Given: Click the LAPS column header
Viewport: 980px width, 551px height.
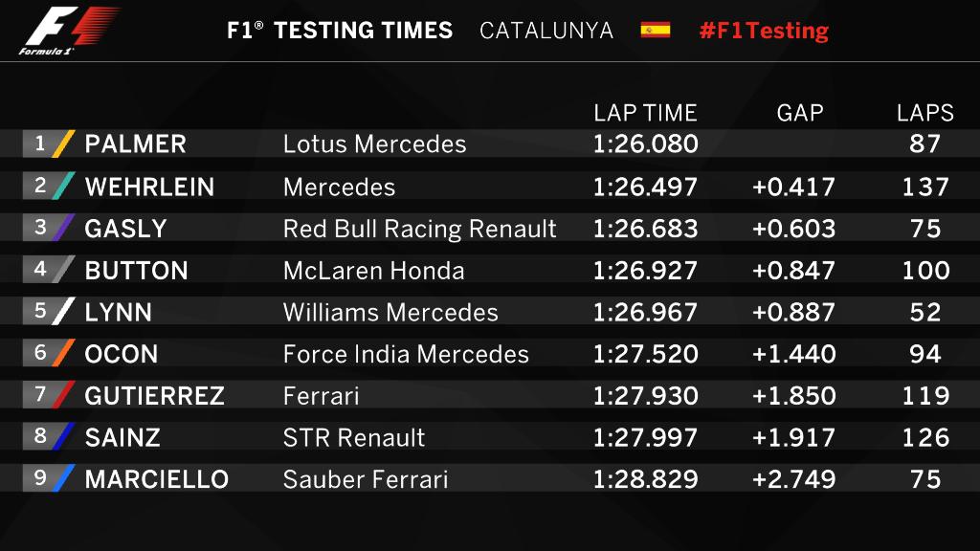Looking at the screenshot, I should click(925, 113).
